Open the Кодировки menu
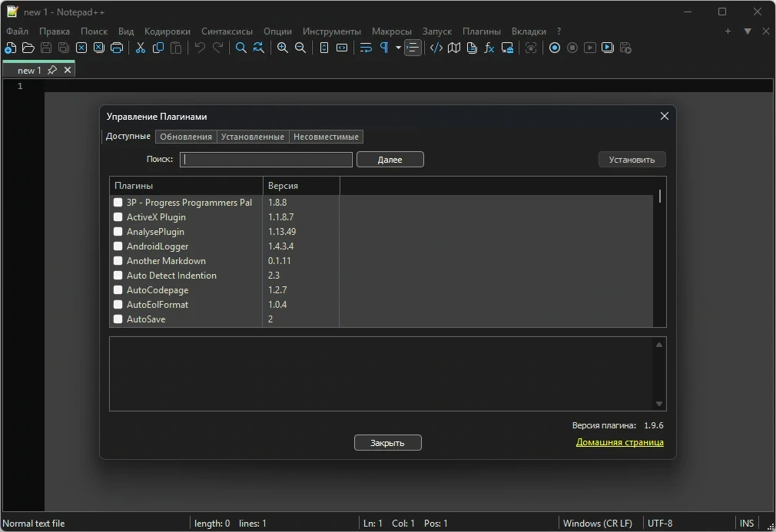Screen dimensions: 776x532 coord(167,31)
